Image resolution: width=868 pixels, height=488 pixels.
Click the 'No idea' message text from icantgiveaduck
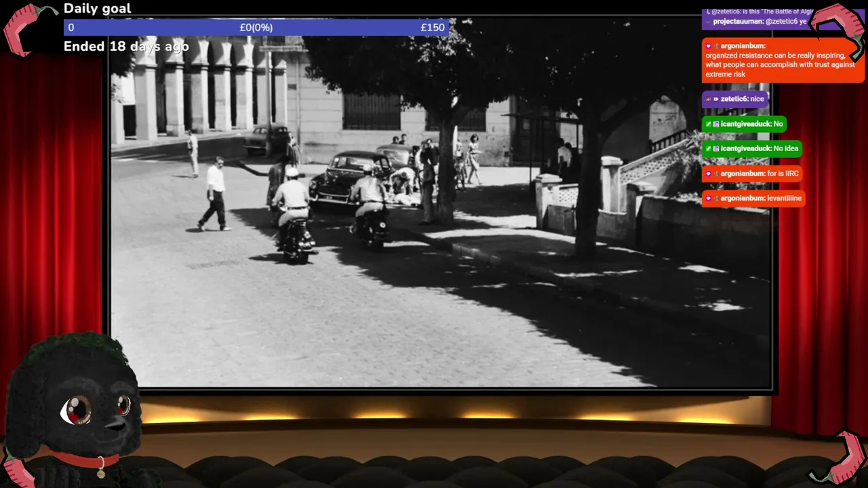point(786,148)
